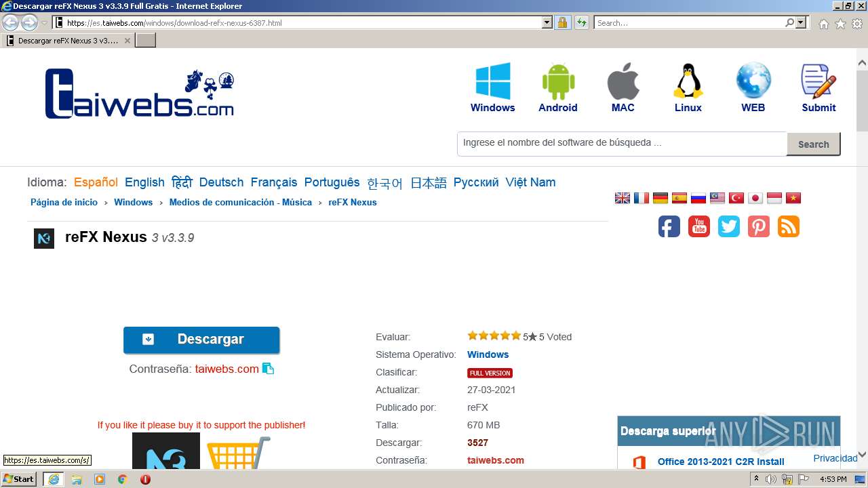Image resolution: width=868 pixels, height=488 pixels.
Task: Open the YouTube social icon
Action: pyautogui.click(x=699, y=226)
